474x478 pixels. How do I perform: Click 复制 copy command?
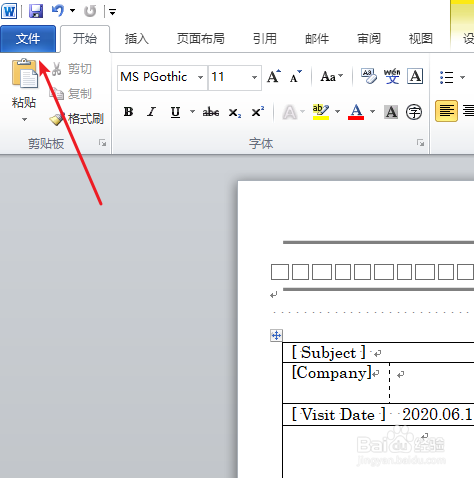coord(71,94)
